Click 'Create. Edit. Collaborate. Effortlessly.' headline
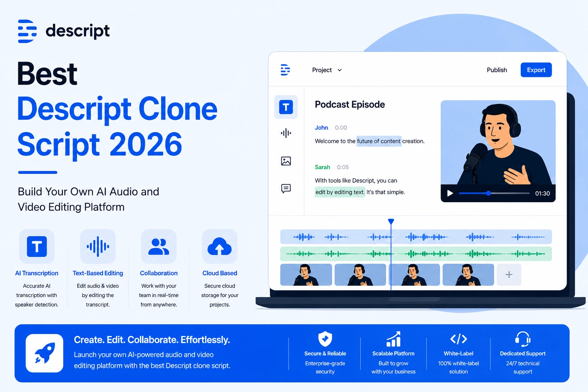The image size is (588, 392). [x=152, y=340]
